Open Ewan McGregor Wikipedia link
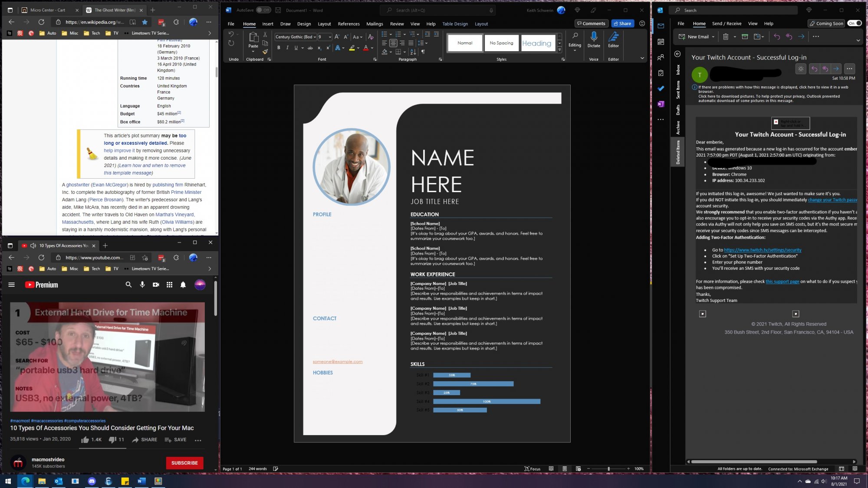Image resolution: width=868 pixels, height=488 pixels. tap(110, 185)
